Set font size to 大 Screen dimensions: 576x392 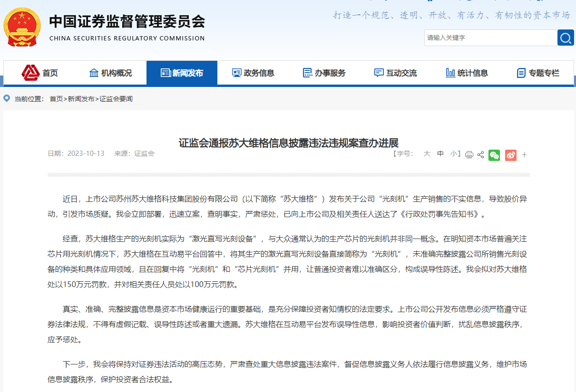click(x=427, y=154)
